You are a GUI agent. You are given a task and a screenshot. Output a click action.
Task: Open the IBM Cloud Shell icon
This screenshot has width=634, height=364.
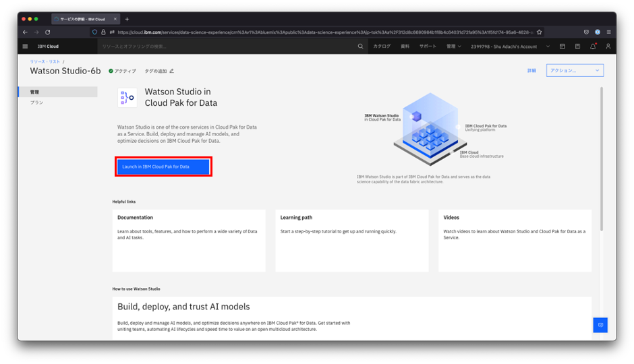562,47
